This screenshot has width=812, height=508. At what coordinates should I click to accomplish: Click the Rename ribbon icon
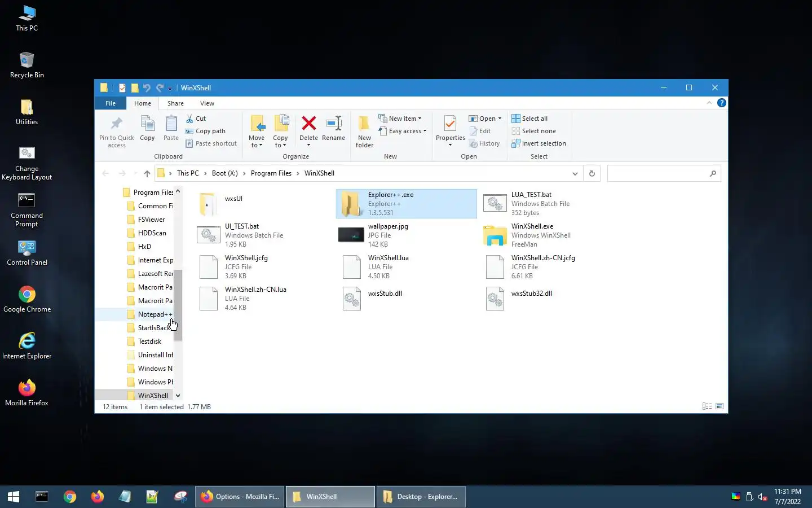coord(333,128)
